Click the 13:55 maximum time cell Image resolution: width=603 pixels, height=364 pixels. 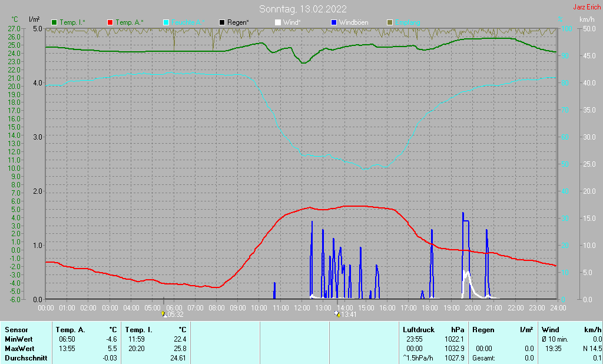[x=67, y=349]
